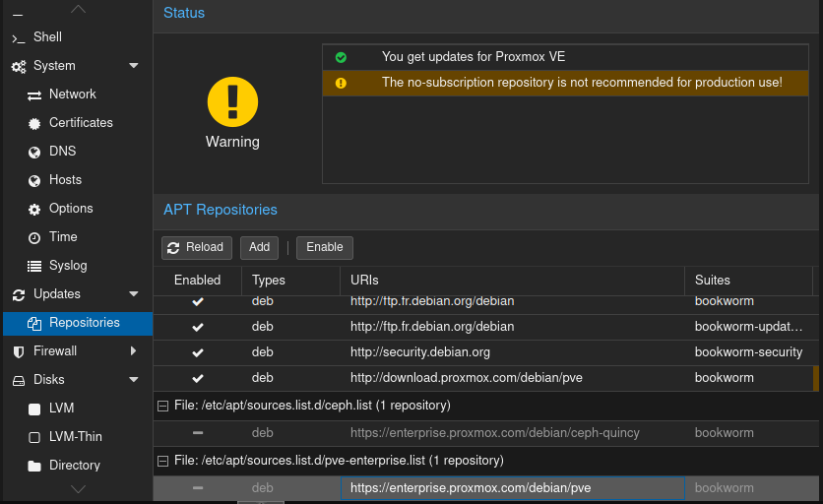This screenshot has height=504, width=823.
Task: Collapse the System menu arrow
Action: tap(133, 66)
